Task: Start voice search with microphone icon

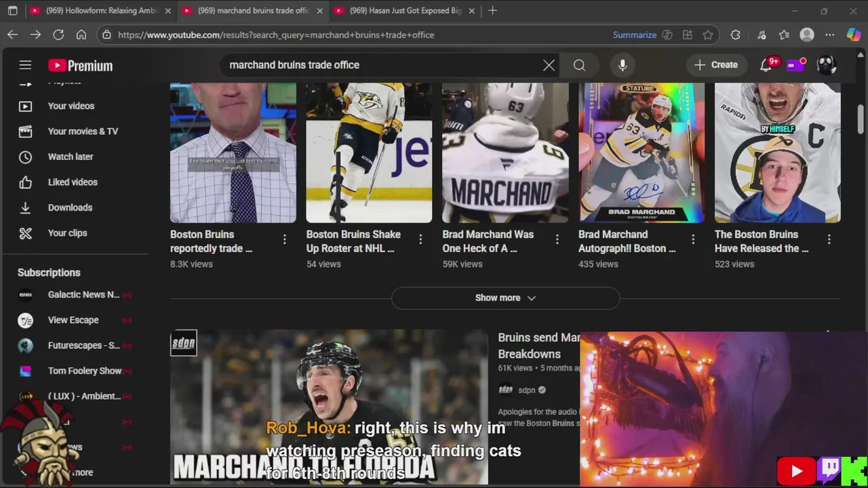Action: [623, 65]
